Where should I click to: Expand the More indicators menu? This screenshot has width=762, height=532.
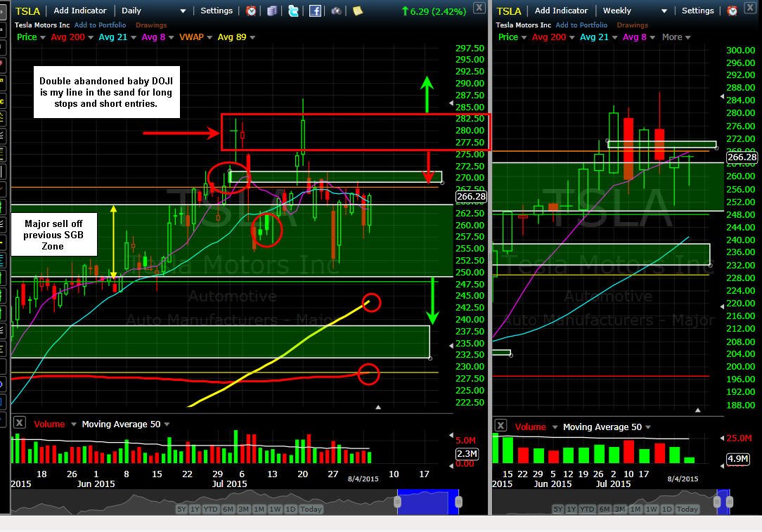[x=676, y=37]
